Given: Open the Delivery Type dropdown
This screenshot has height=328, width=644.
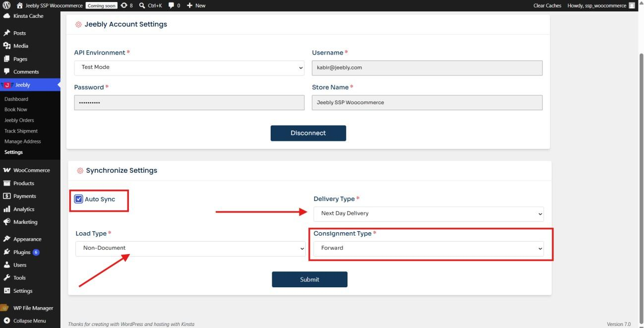Looking at the screenshot, I should (x=429, y=214).
